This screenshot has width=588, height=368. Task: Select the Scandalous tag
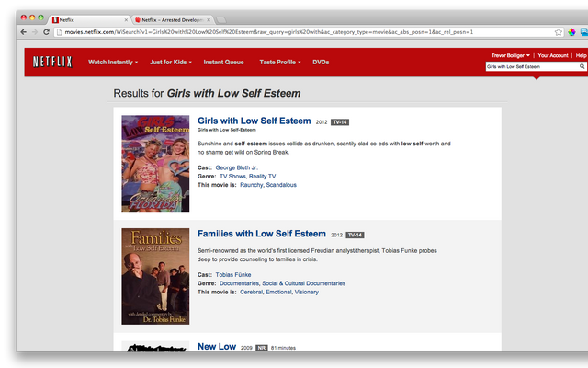[281, 185]
